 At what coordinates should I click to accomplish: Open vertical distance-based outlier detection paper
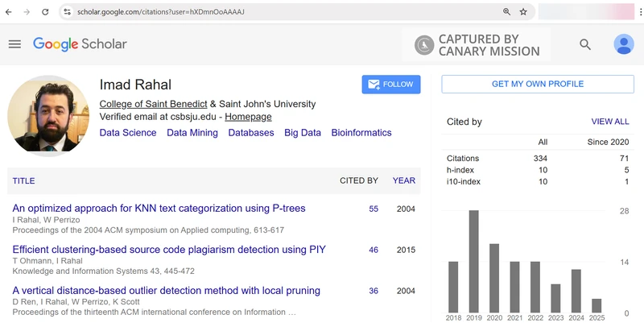point(167,291)
